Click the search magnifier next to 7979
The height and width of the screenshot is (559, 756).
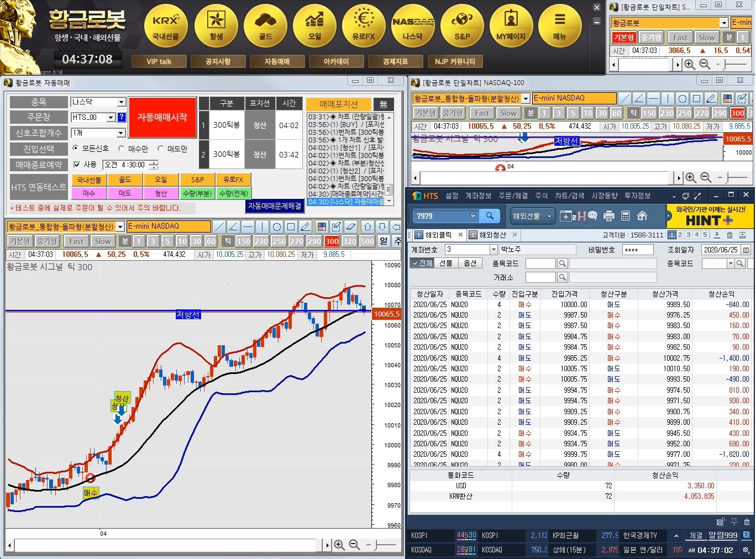490,216
